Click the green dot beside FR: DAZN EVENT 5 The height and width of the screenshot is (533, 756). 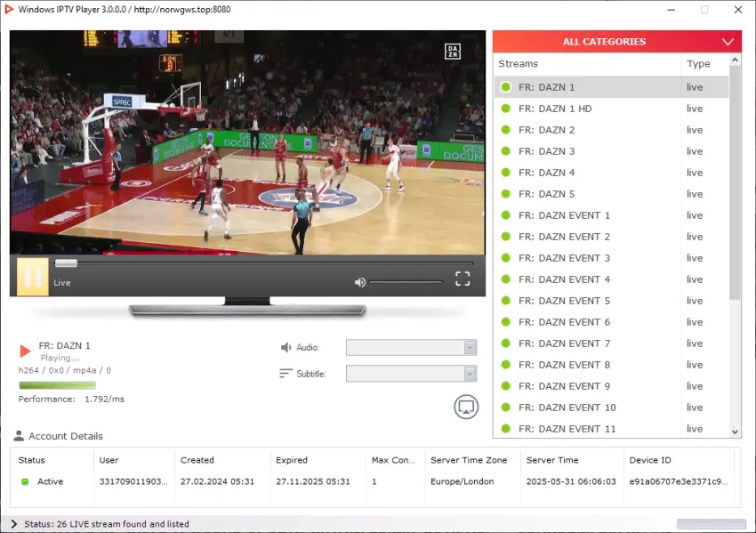point(506,301)
